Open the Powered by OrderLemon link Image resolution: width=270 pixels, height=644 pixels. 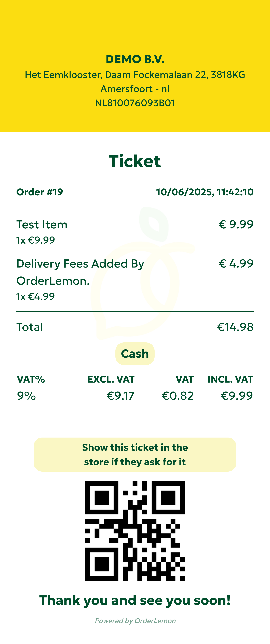(135, 621)
